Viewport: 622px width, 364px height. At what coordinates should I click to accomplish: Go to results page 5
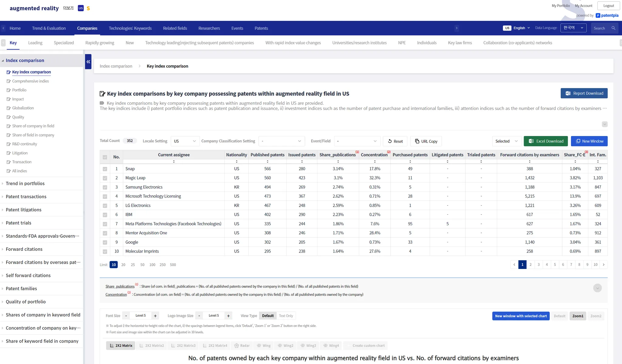click(555, 265)
